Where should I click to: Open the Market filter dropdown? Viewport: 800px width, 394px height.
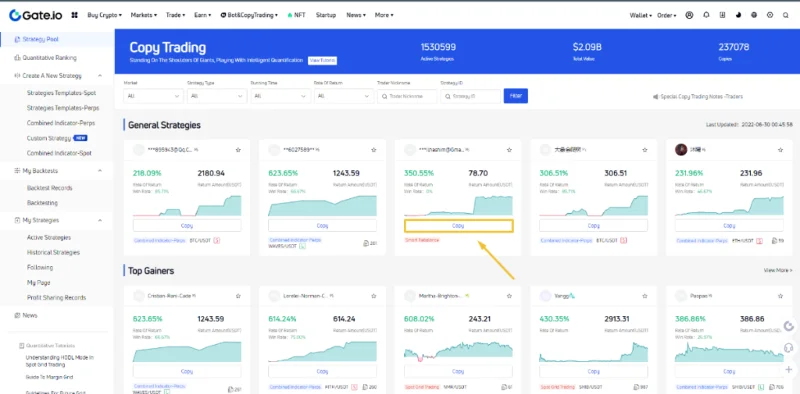click(x=153, y=96)
